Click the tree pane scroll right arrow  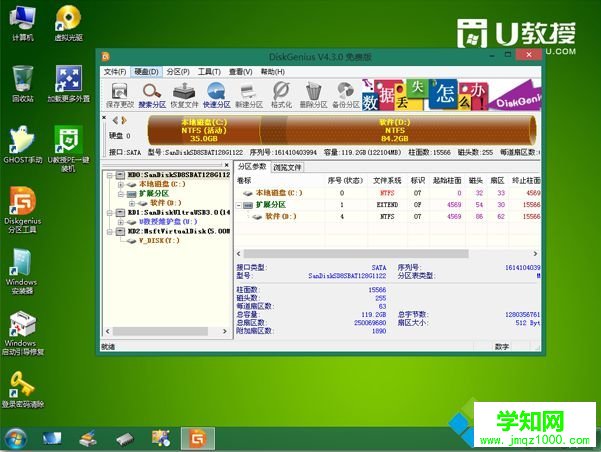(225, 331)
